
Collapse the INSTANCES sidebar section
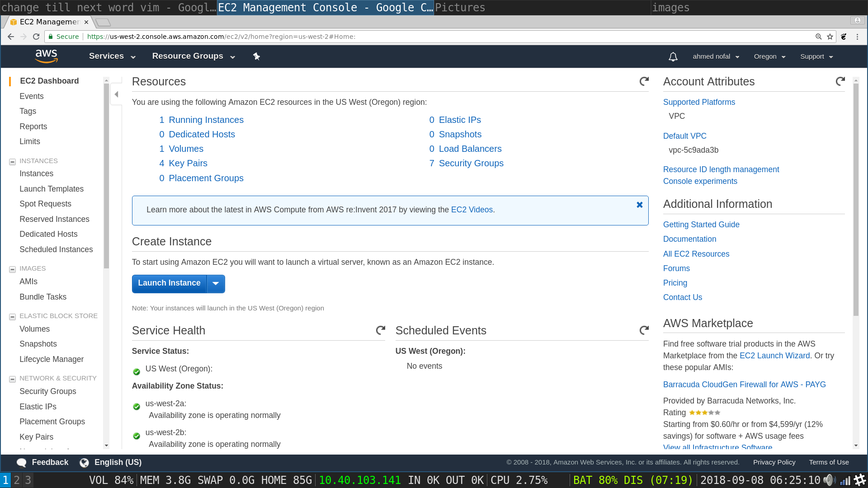coord(13,162)
